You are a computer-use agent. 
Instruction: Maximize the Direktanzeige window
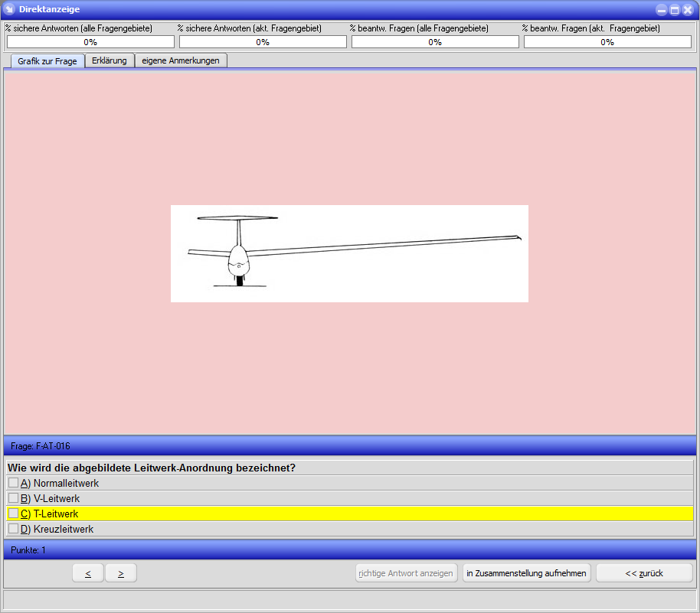675,10
